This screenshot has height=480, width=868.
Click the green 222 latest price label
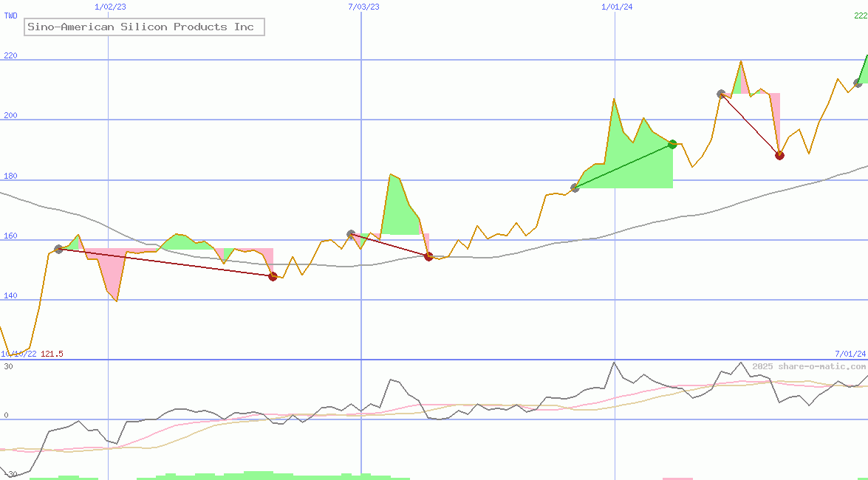tap(860, 15)
